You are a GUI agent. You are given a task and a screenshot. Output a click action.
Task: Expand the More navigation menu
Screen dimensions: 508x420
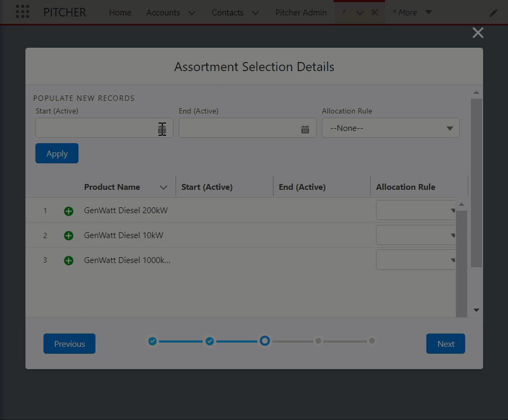412,13
